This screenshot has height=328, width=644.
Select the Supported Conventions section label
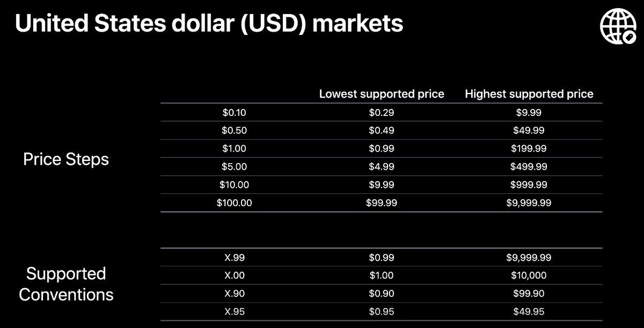[x=66, y=284]
